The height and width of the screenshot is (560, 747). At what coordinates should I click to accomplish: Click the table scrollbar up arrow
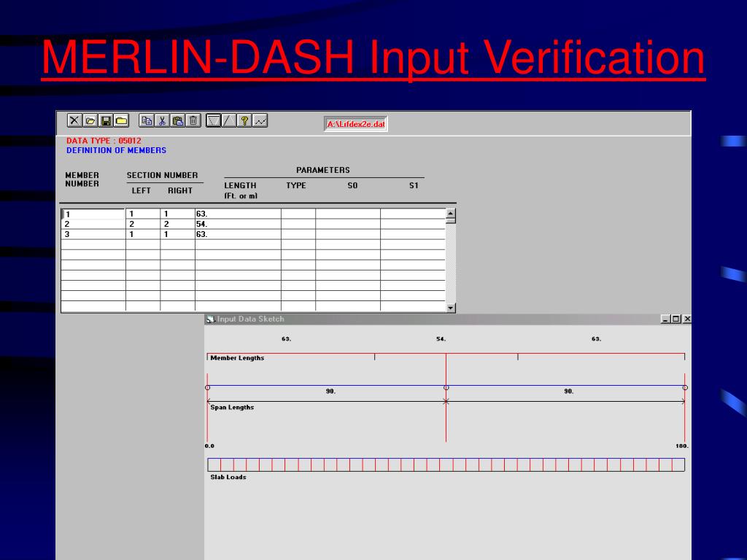(451, 214)
